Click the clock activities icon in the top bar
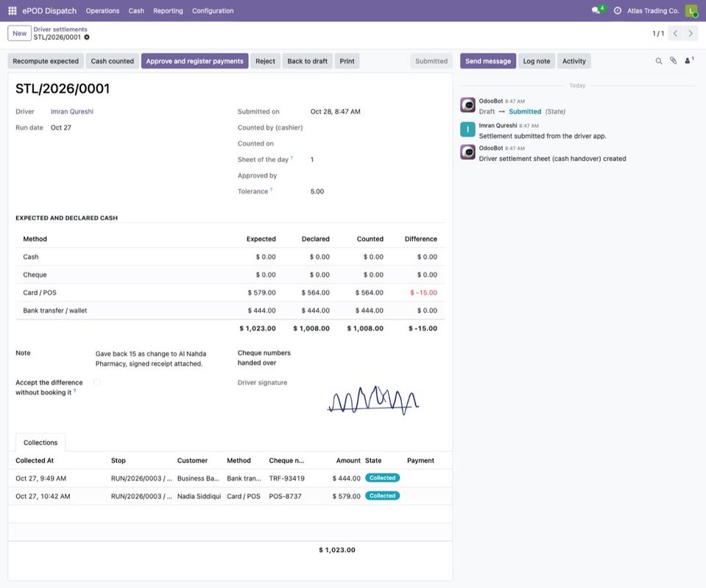 (x=618, y=10)
